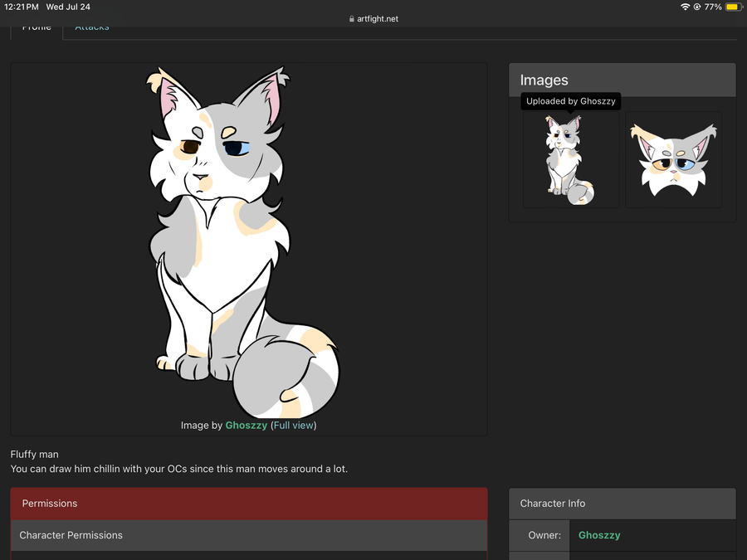This screenshot has height=560, width=747.
Task: Tap the 12:21 PM clock
Action: point(21,7)
